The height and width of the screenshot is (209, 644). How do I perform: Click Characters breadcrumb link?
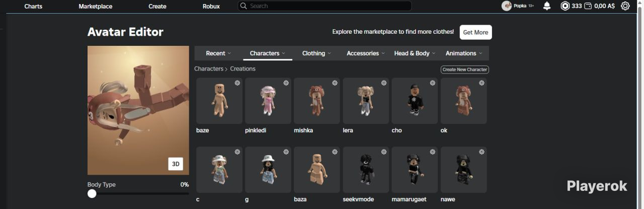(209, 69)
